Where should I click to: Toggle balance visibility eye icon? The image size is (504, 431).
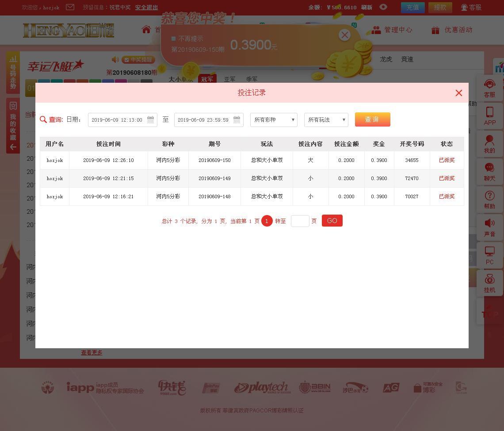coord(383,7)
